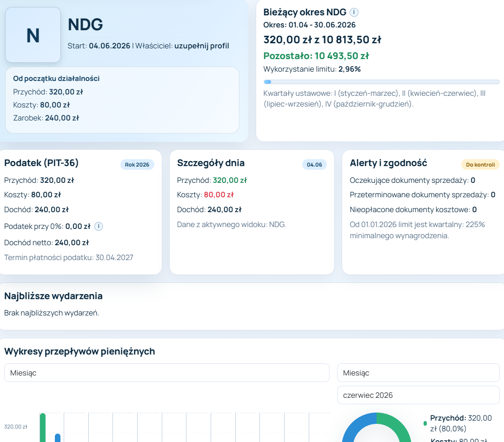Click 'Okres: 01.04 - 30.06.2026' text
This screenshot has width=504, height=442.
click(309, 25)
